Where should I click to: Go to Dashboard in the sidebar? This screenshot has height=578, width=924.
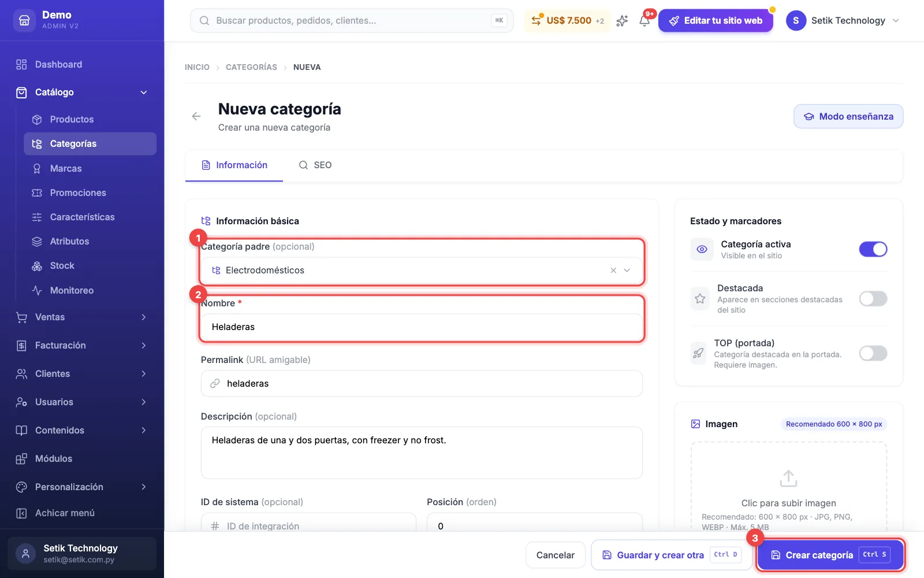pos(82,64)
